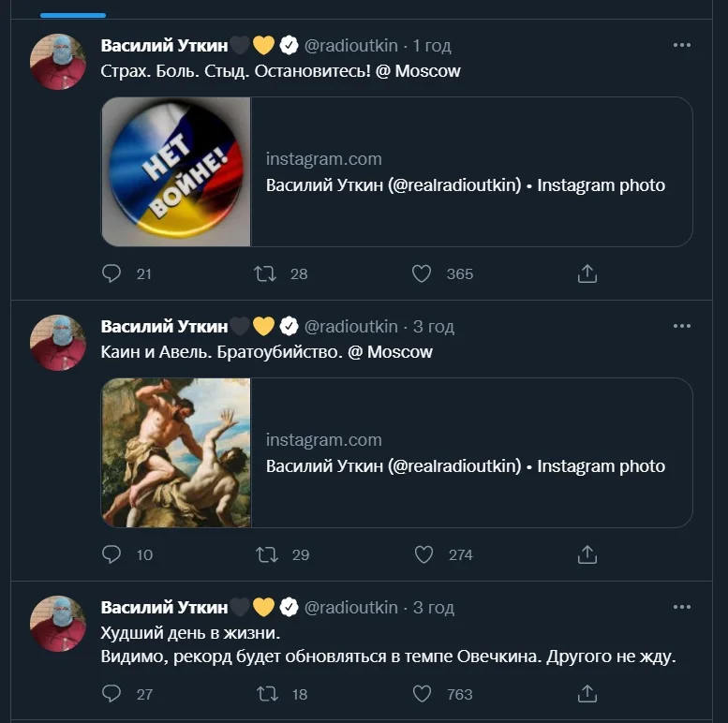Image resolution: width=728 pixels, height=723 pixels.
Task: Retweet the 'Худший день в жизни' tweet
Action: [267, 694]
